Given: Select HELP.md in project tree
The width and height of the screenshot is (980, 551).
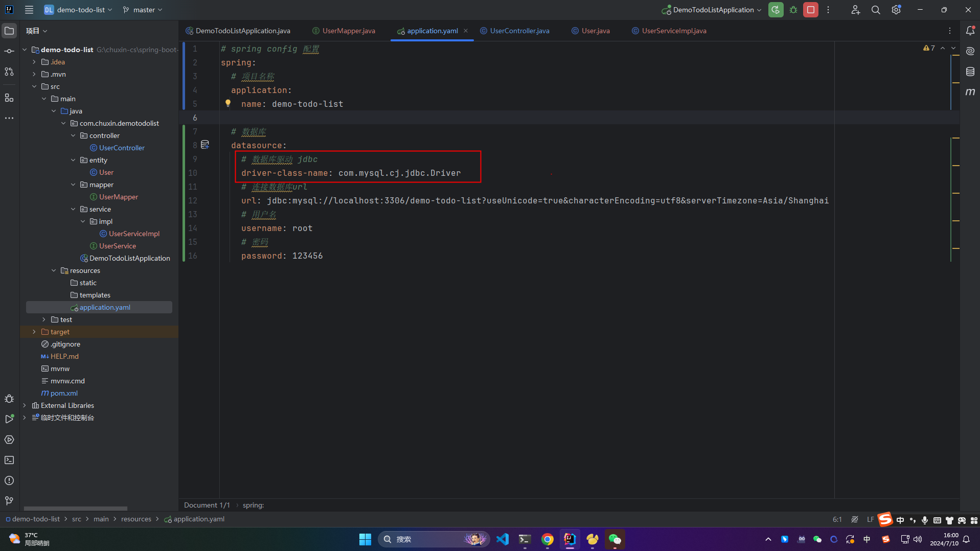Looking at the screenshot, I should point(64,356).
